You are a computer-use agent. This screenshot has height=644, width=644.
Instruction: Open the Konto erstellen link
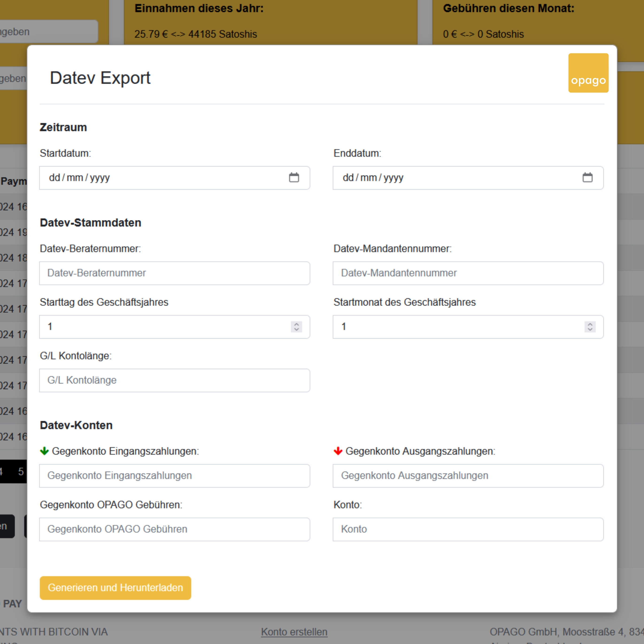294,632
